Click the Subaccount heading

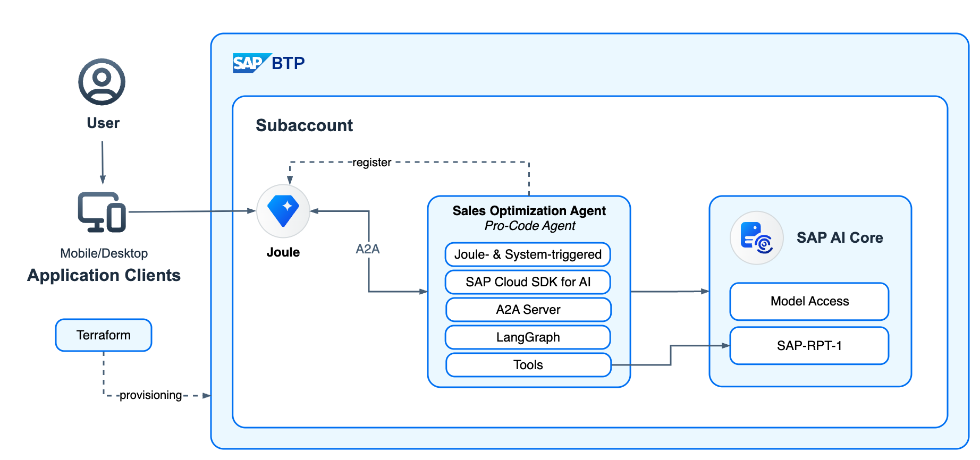(x=304, y=125)
